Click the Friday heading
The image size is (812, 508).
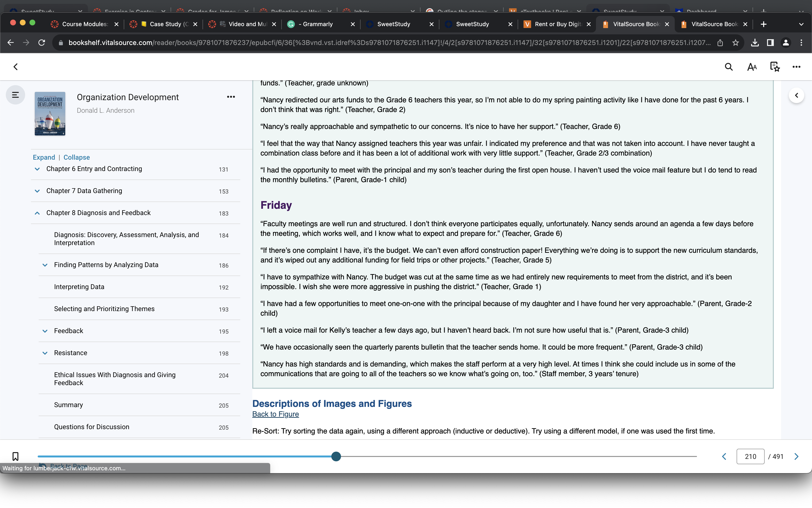(x=276, y=205)
